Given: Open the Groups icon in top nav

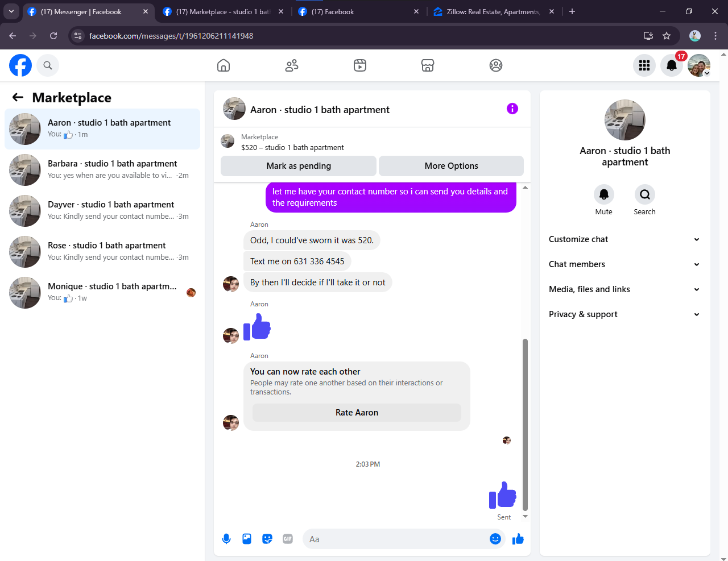Looking at the screenshot, I should tap(496, 65).
